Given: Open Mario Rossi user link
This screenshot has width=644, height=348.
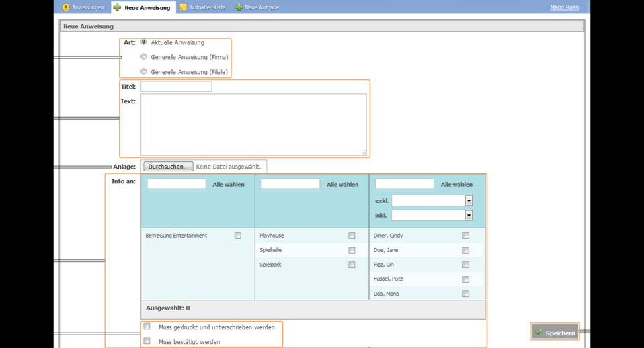Looking at the screenshot, I should [x=564, y=7].
